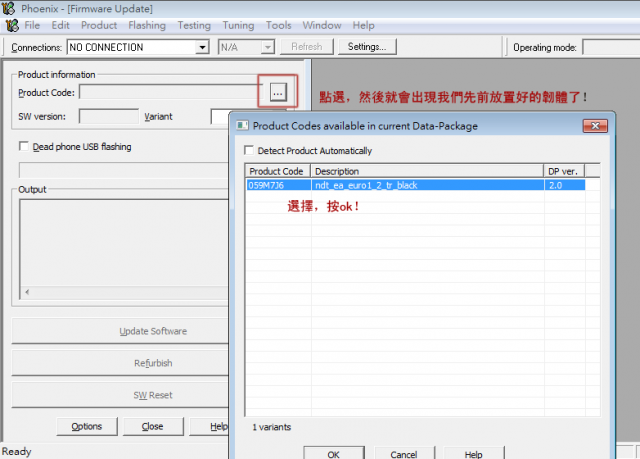This screenshot has width=640, height=459.
Task: Open the Tools menu
Action: [x=278, y=25]
